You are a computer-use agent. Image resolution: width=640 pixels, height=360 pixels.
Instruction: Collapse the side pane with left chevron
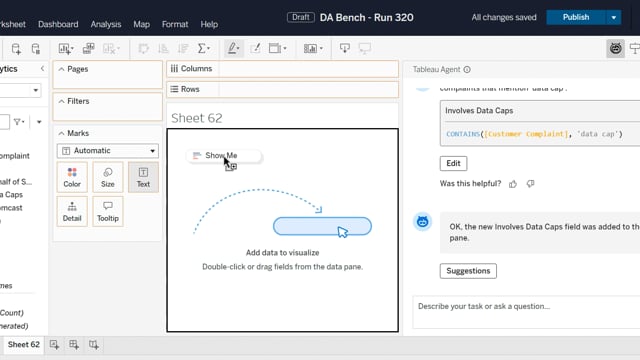(x=42, y=69)
